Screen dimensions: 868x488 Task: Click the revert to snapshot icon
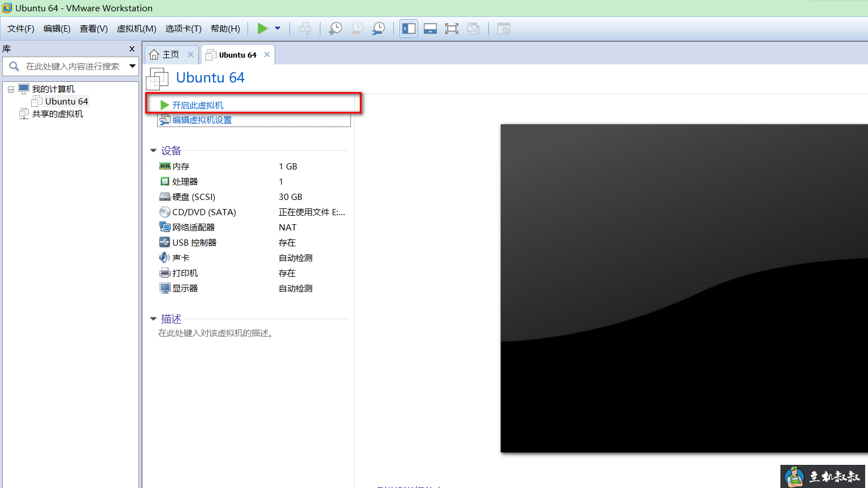click(x=357, y=28)
